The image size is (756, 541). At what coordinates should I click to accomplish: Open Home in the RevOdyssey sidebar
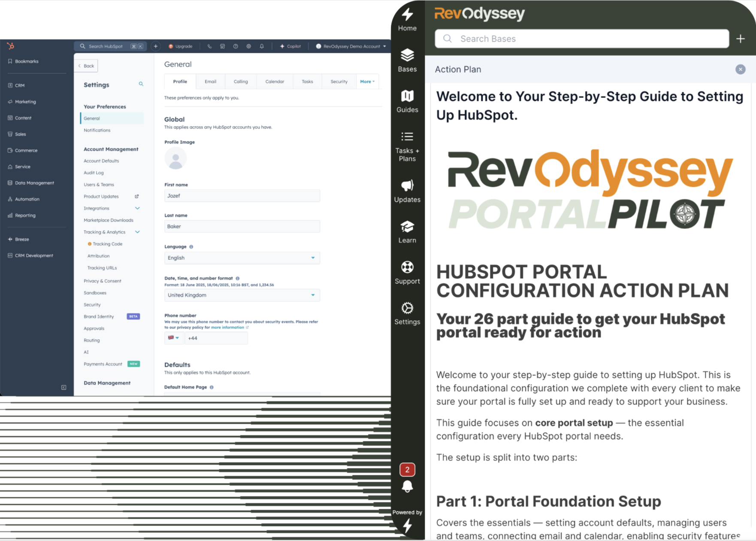coord(407,20)
